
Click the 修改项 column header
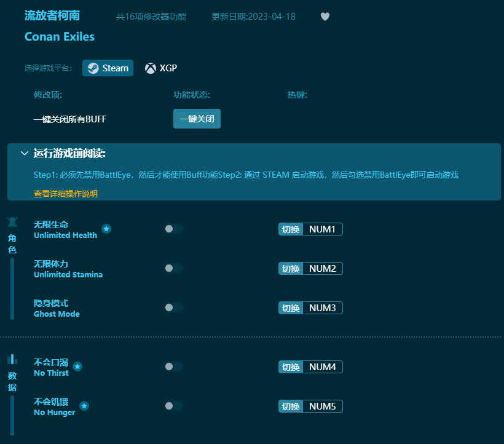click(x=47, y=95)
